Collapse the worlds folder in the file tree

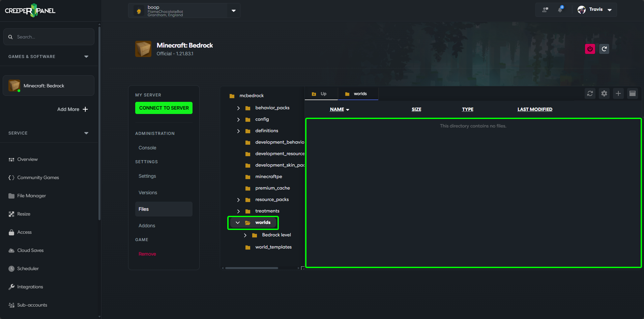(x=238, y=223)
